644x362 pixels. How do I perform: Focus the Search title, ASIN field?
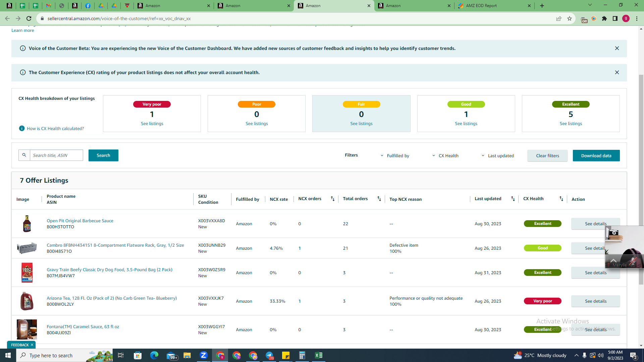56,155
